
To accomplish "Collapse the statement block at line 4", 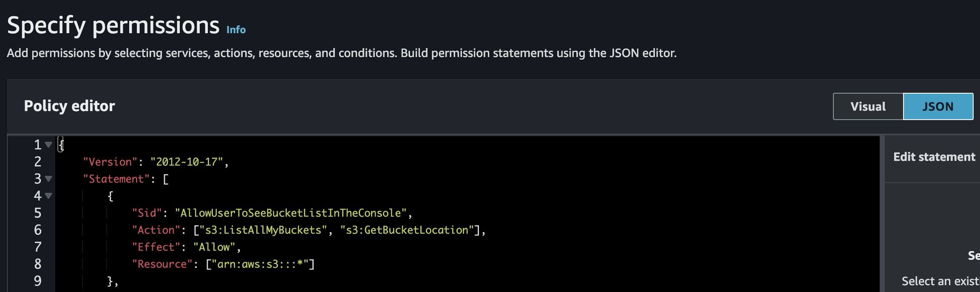I will [x=48, y=196].
